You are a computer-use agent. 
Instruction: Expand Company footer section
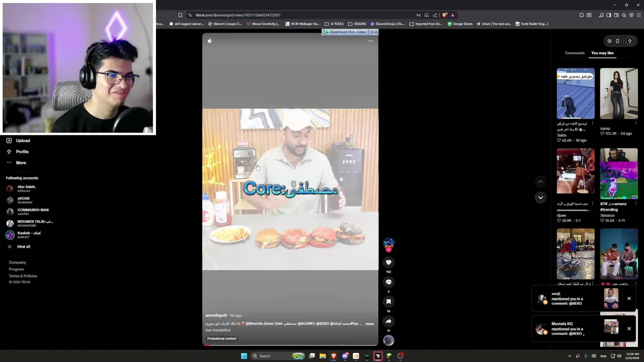pos(17,262)
